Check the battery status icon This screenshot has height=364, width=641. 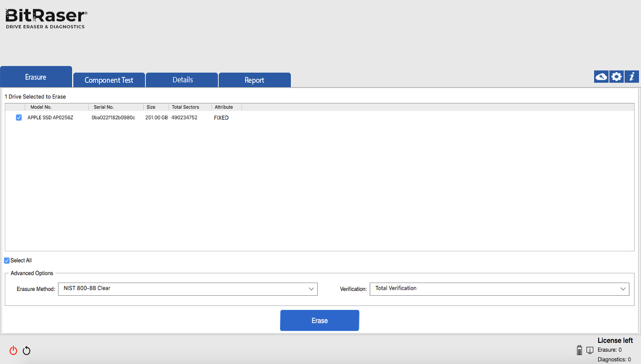coord(579,350)
